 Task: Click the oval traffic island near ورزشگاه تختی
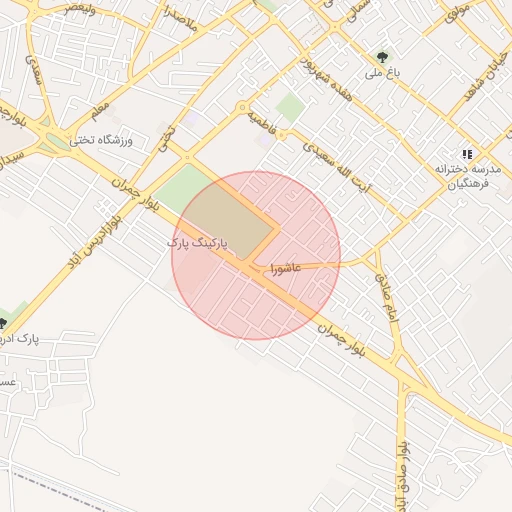58,141
